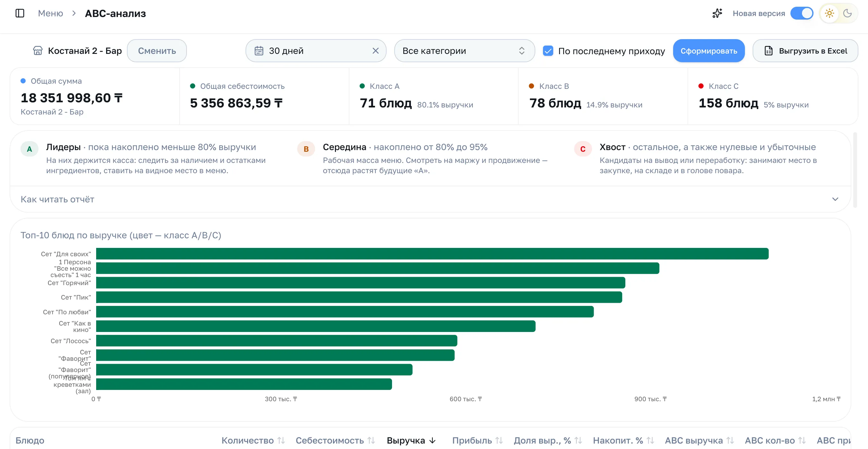Screen dimensions: 868x449
Task: Click ABC-анализ breadcrumb title
Action: 115,13
